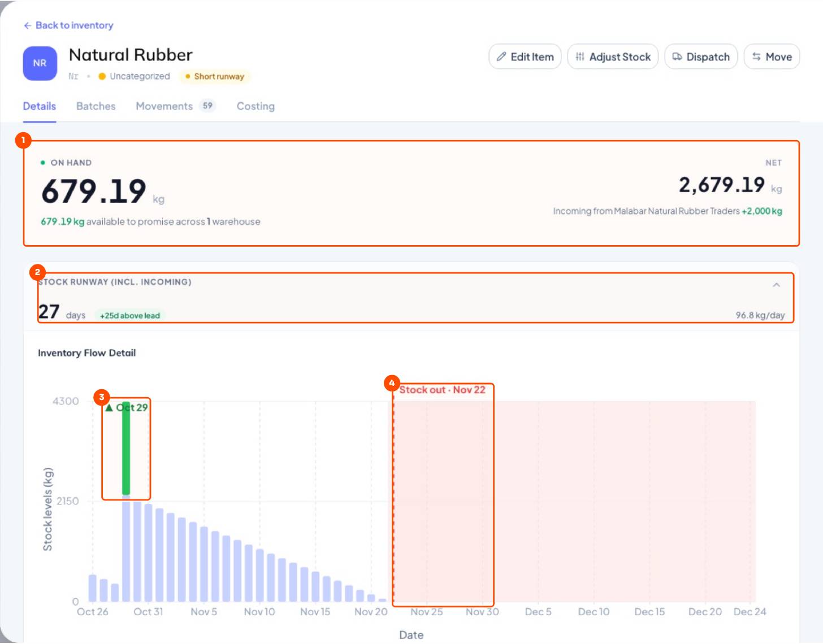Click the Stock out Nov 22 marker label
Image resolution: width=823 pixels, height=644 pixels.
(x=442, y=390)
